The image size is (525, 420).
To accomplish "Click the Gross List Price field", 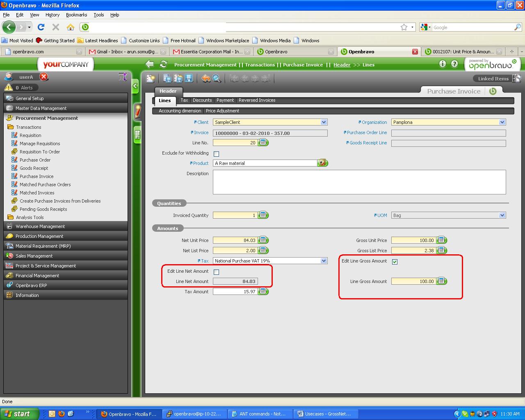I will 413,250.
